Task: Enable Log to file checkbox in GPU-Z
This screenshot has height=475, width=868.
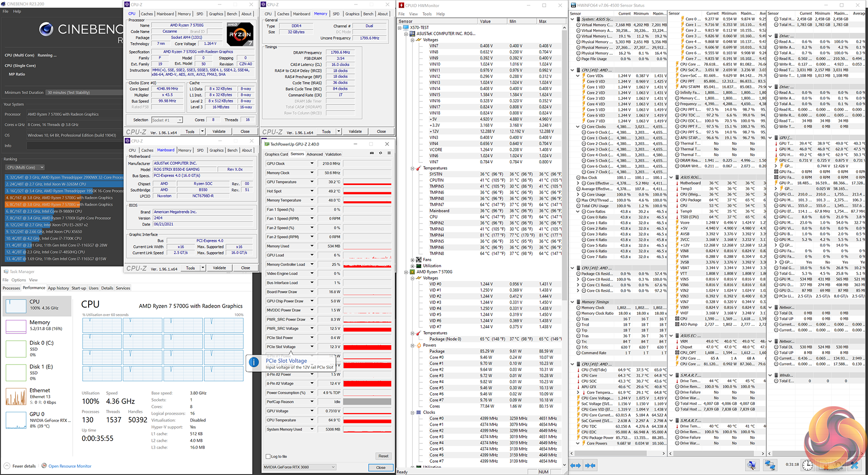Action: pyautogui.click(x=269, y=456)
